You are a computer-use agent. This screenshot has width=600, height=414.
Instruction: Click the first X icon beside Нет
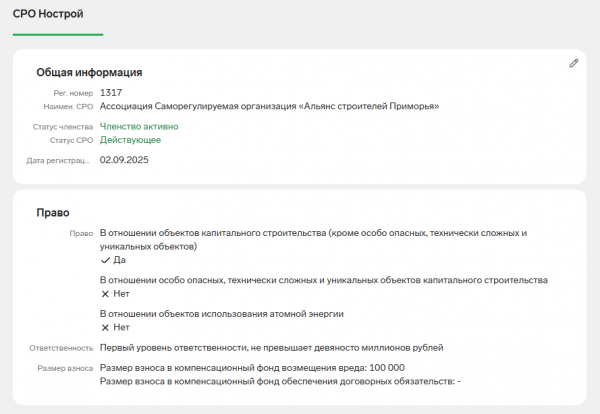pyautogui.click(x=105, y=294)
